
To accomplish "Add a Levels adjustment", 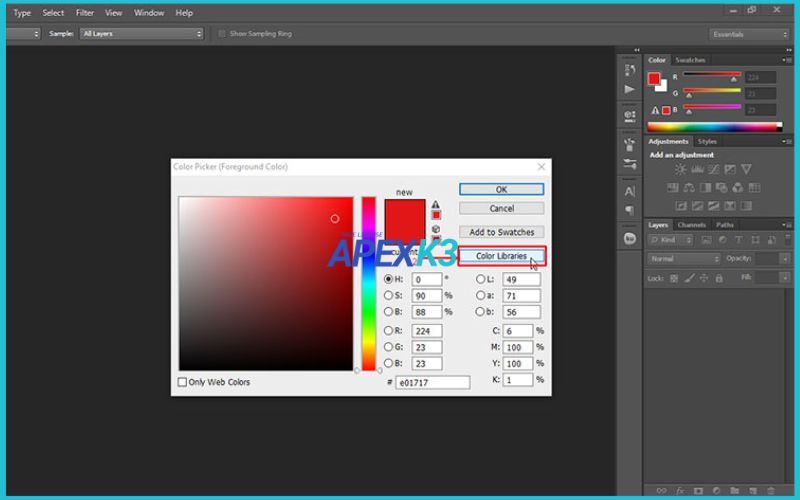I will (697, 169).
